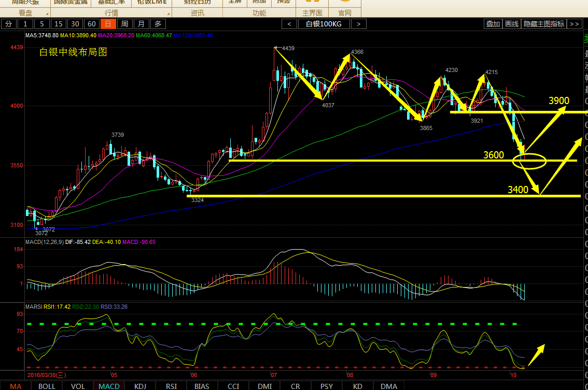Open the 白银100KG instrument selector
Screen dimensions: 588x390
click(x=324, y=24)
